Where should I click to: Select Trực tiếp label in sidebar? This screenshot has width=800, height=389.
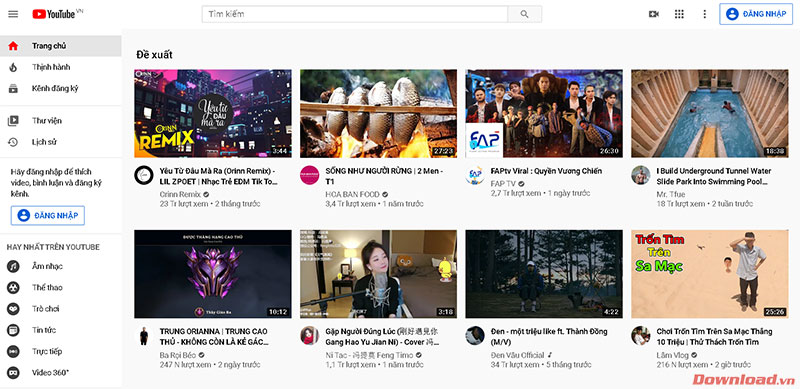point(47,352)
